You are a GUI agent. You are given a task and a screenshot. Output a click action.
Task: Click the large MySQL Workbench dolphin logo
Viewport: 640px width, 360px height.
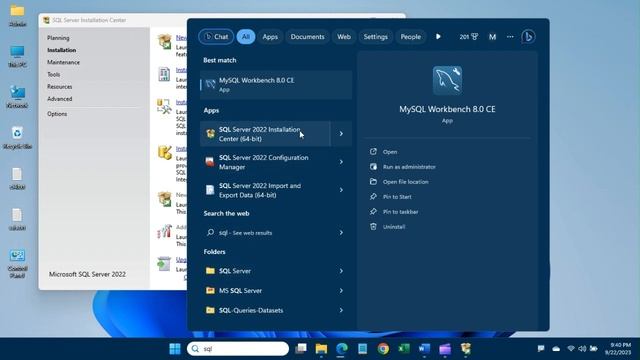click(447, 81)
